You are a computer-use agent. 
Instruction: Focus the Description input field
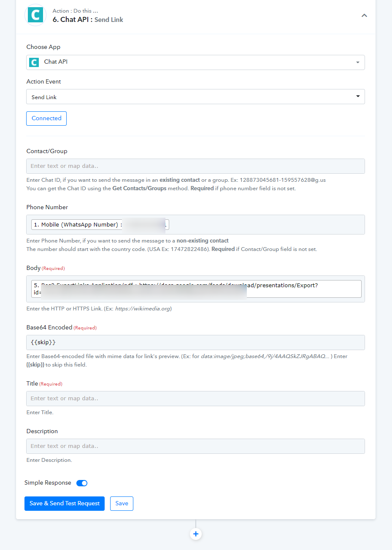coord(195,446)
